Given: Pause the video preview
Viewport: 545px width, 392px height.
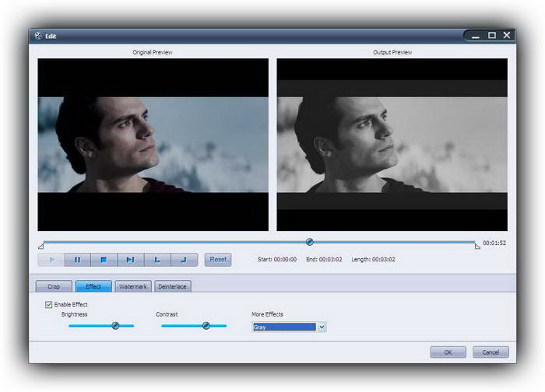Looking at the screenshot, I should coord(78,260).
